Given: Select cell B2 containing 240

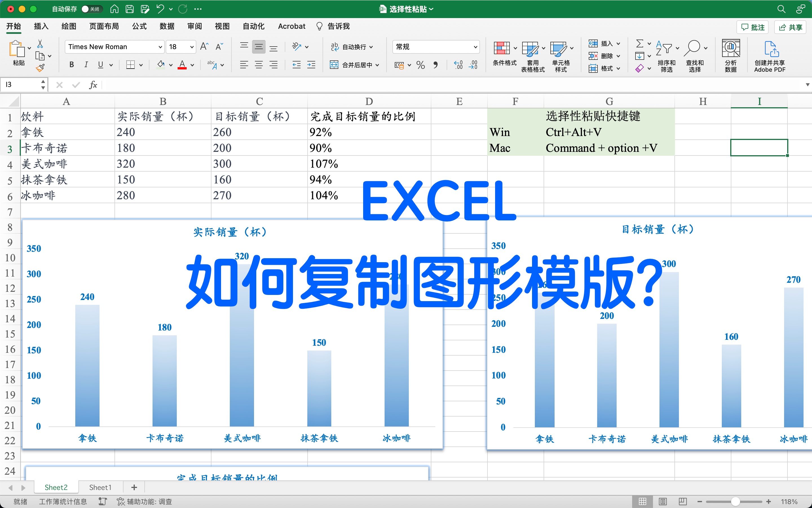Looking at the screenshot, I should tap(163, 132).
